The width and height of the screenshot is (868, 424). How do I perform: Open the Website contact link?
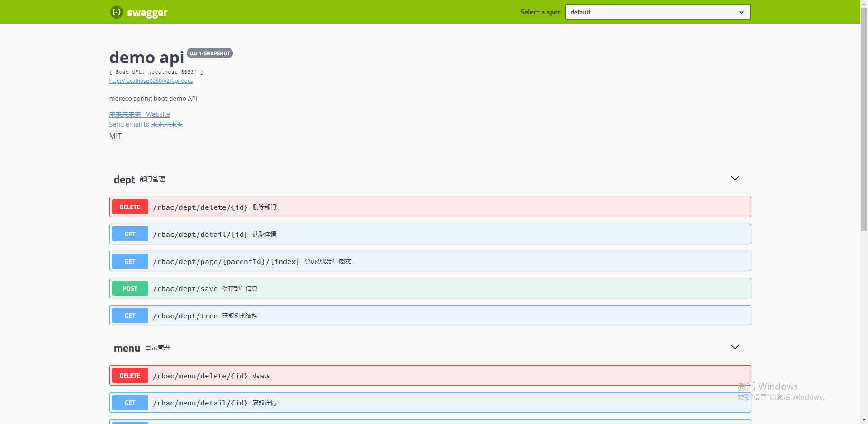(x=139, y=114)
